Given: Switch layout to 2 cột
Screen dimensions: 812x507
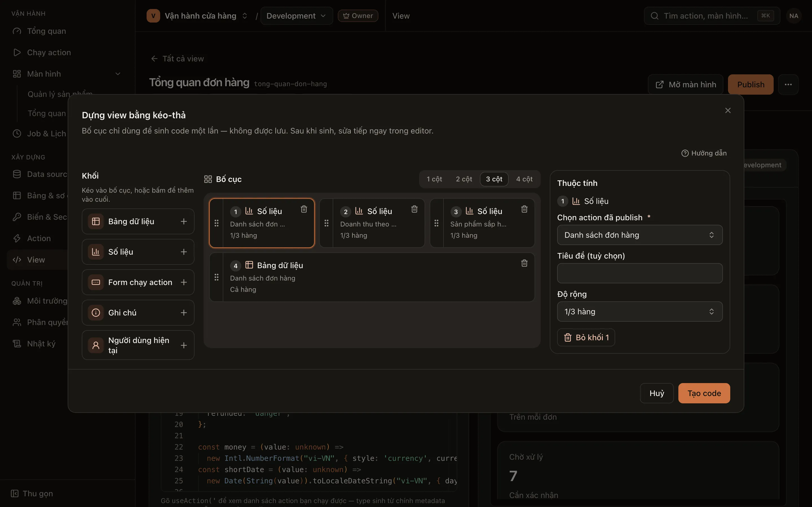Looking at the screenshot, I should tap(464, 179).
